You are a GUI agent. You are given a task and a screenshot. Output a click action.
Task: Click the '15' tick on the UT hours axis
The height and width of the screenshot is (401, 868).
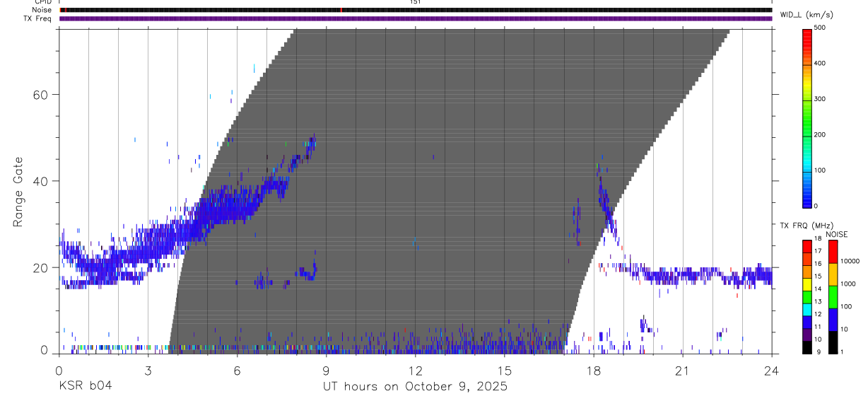(504, 370)
